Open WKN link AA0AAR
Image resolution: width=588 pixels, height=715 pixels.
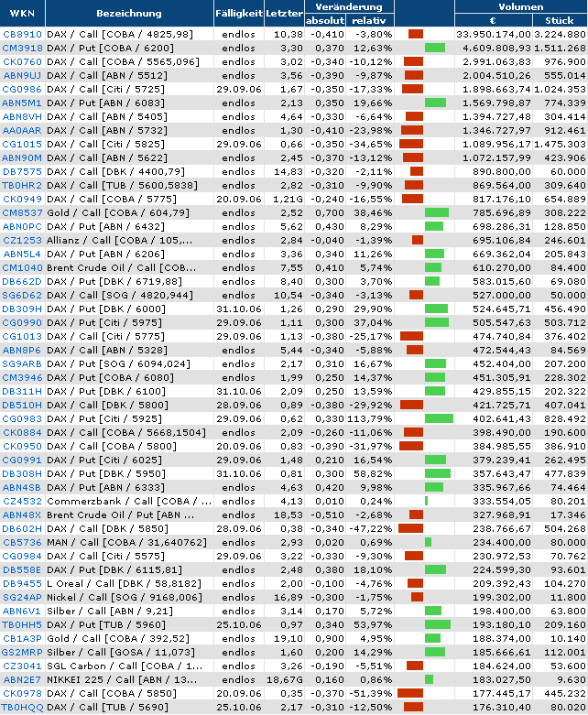coord(22,130)
